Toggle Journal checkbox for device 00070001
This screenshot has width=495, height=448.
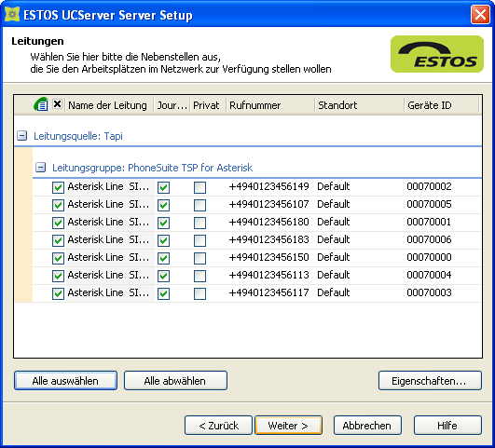coord(163,223)
